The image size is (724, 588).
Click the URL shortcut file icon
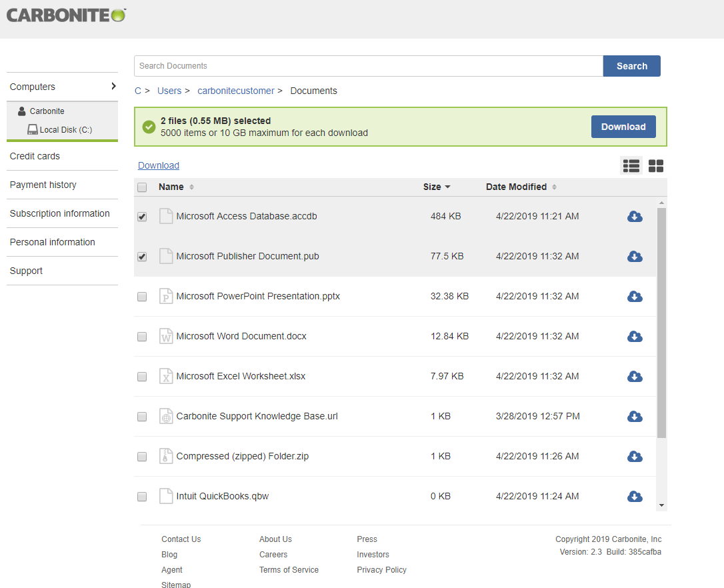[166, 416]
